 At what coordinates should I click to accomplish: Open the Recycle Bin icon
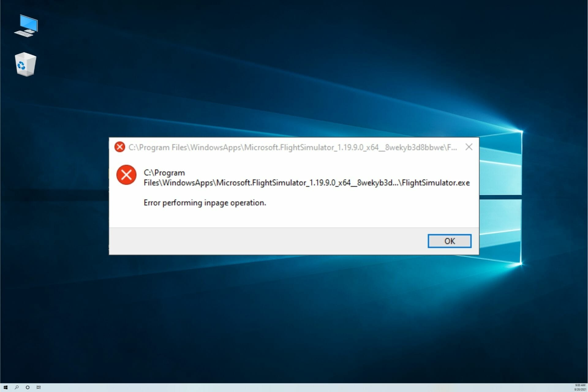click(x=24, y=64)
